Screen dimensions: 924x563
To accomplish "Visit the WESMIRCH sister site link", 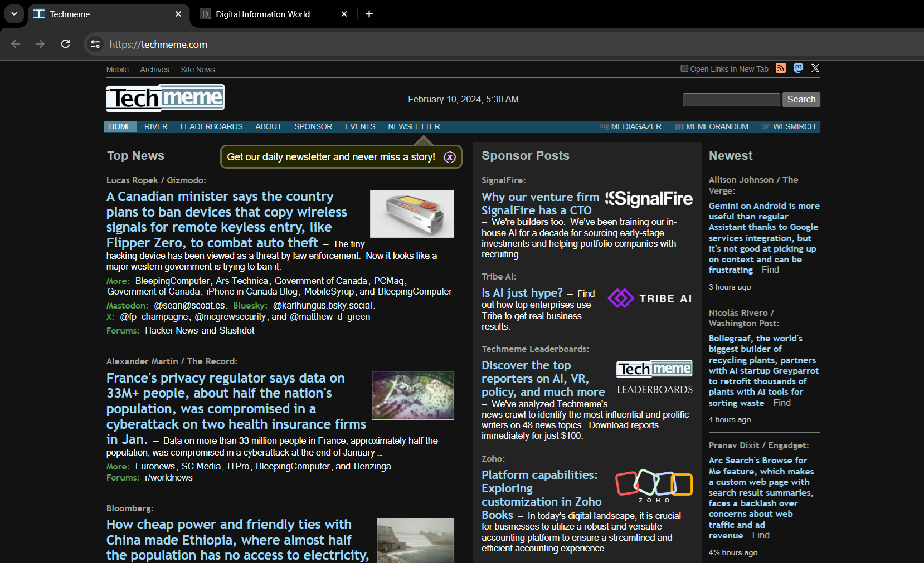I will point(788,127).
